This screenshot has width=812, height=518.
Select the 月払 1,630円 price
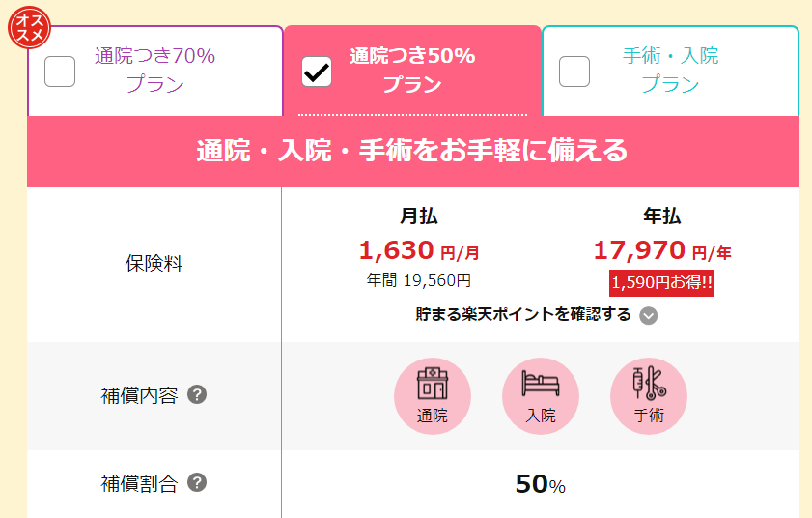point(419,251)
